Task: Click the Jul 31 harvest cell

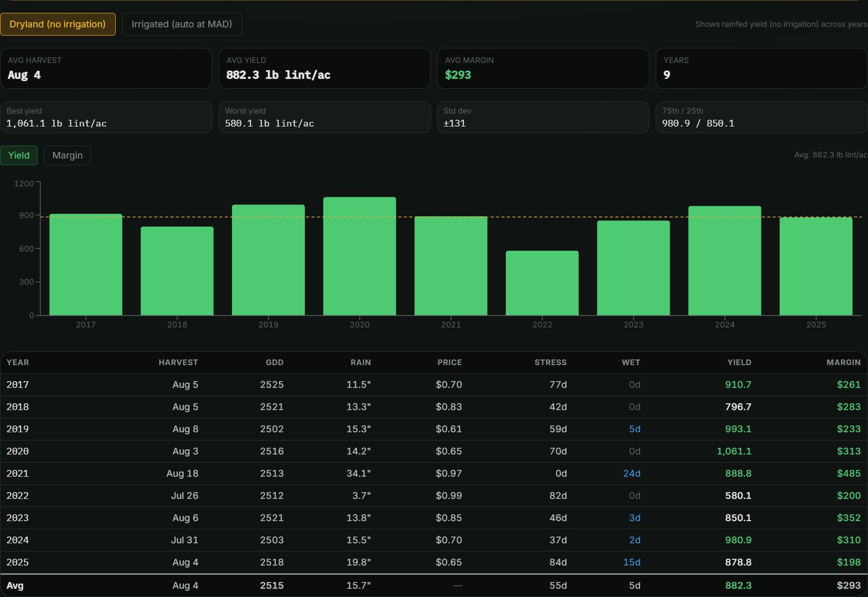Action: 184,540
